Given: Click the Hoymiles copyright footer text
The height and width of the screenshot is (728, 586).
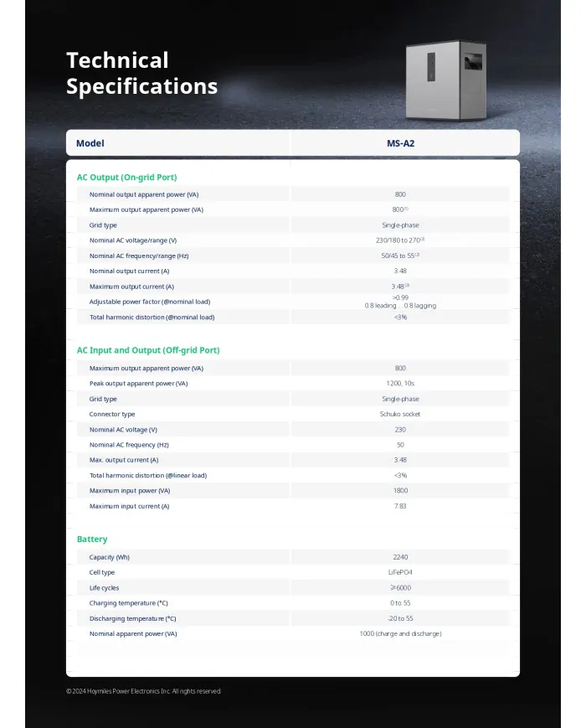Looking at the screenshot, I should click(x=143, y=691).
